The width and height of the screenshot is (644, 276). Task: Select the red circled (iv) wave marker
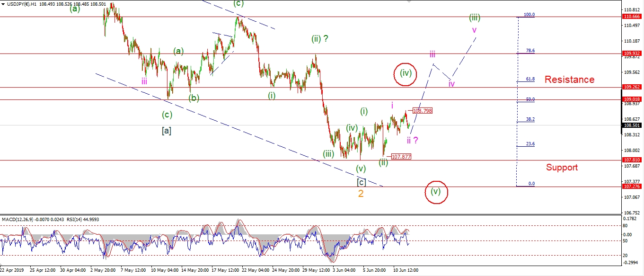(406, 74)
